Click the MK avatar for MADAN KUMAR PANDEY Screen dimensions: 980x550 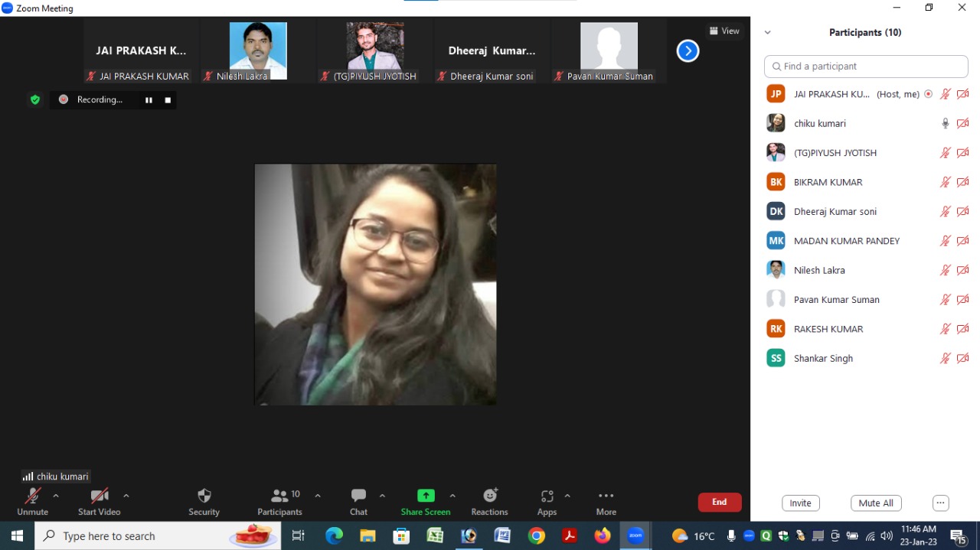pyautogui.click(x=776, y=241)
